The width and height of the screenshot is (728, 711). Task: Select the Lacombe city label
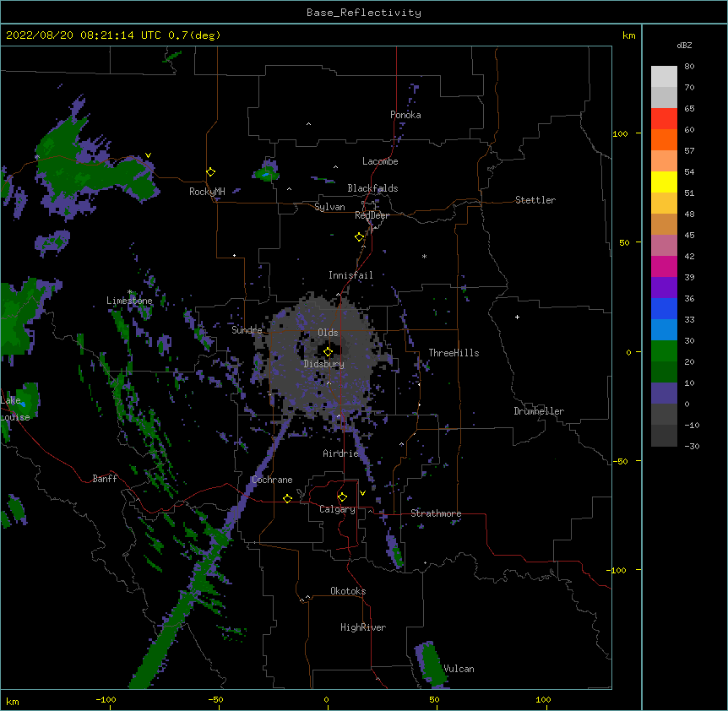[x=380, y=161]
